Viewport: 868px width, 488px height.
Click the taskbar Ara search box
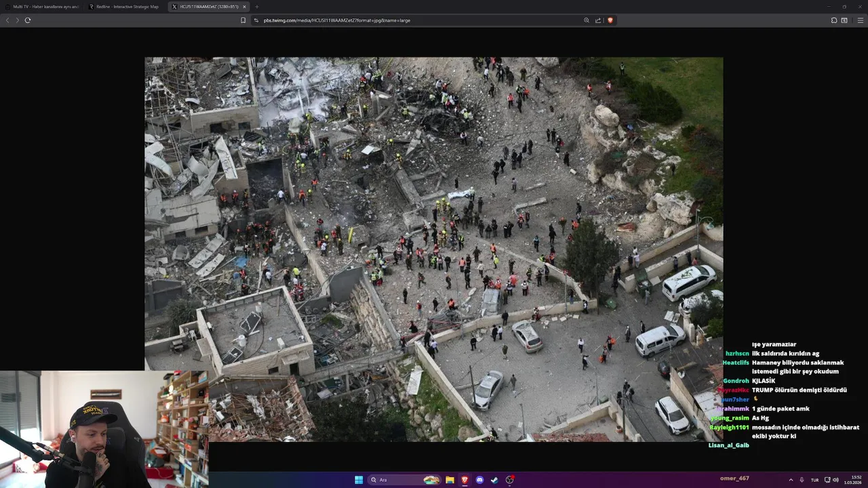[x=404, y=480]
